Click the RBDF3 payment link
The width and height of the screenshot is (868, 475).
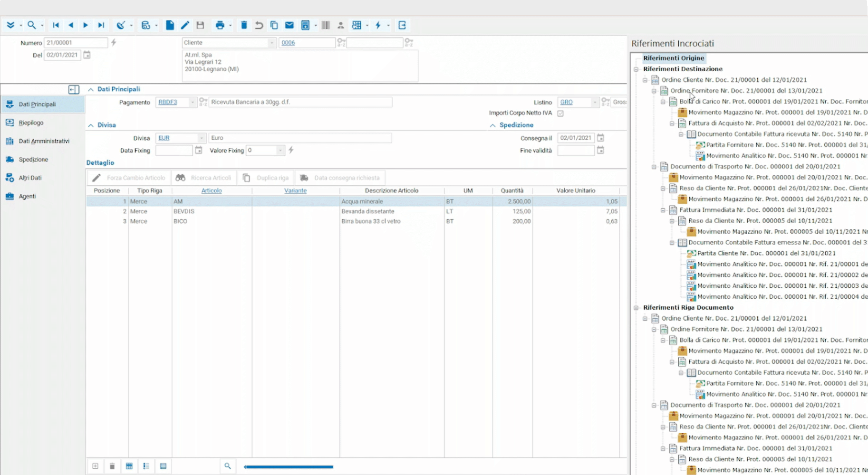[167, 102]
